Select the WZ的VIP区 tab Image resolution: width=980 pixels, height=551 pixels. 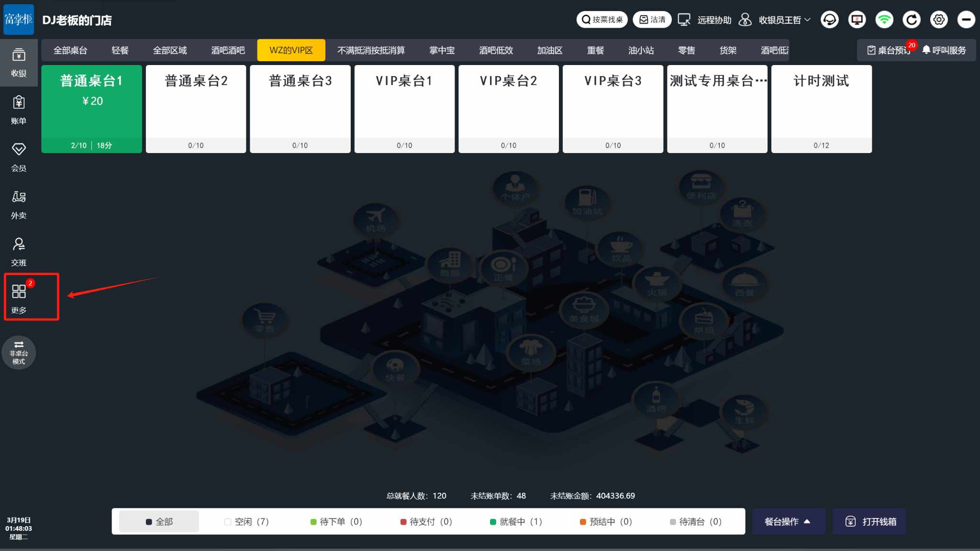(291, 50)
